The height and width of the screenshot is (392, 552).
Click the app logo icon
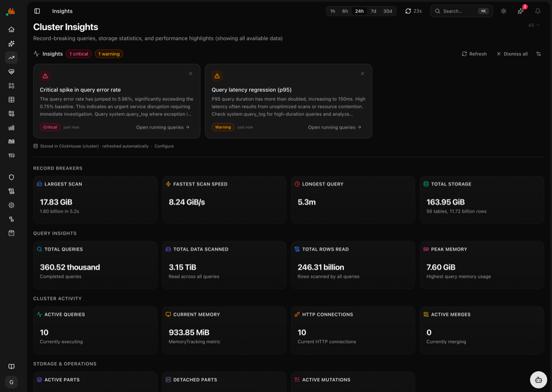pos(11,11)
